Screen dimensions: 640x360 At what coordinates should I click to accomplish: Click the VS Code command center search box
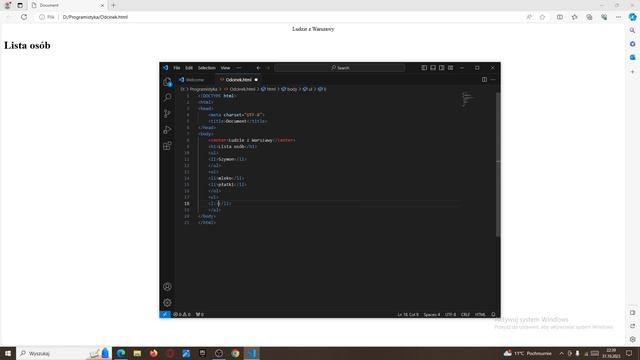tap(340, 68)
